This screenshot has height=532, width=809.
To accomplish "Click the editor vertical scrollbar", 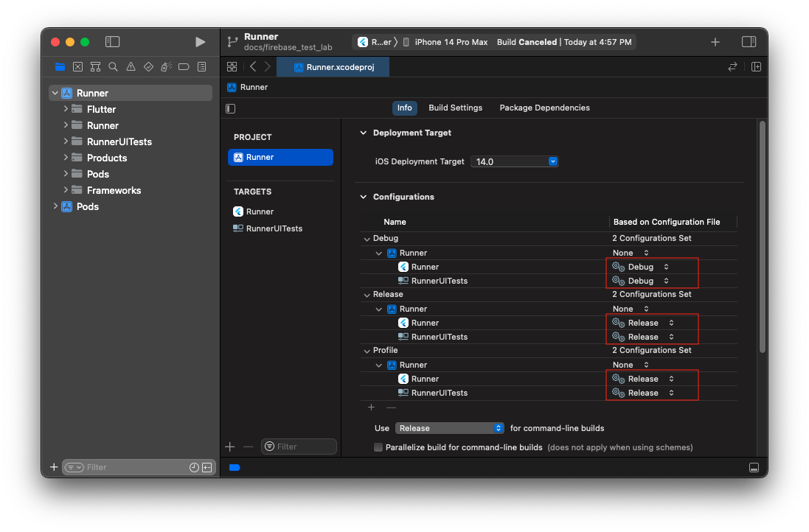I will (762, 237).
